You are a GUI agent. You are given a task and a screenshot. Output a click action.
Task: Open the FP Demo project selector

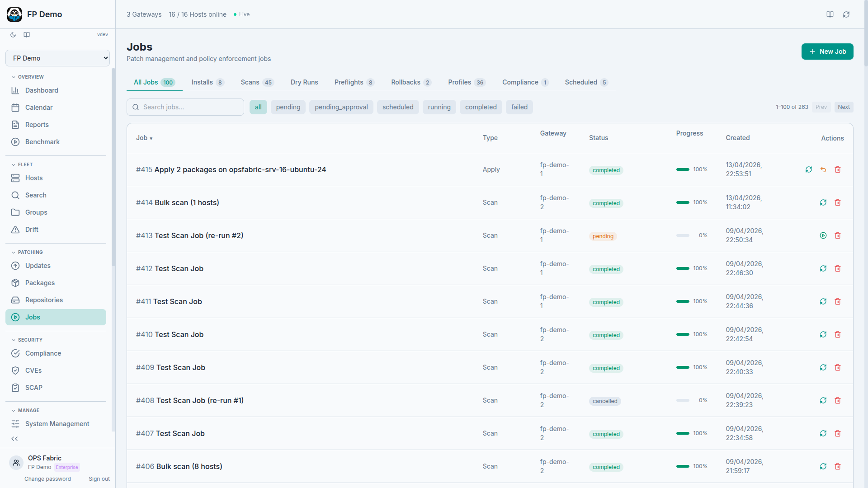[x=57, y=58]
